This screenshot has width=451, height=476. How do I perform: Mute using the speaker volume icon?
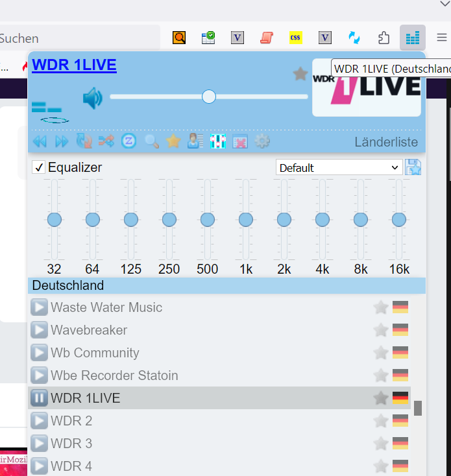click(93, 98)
